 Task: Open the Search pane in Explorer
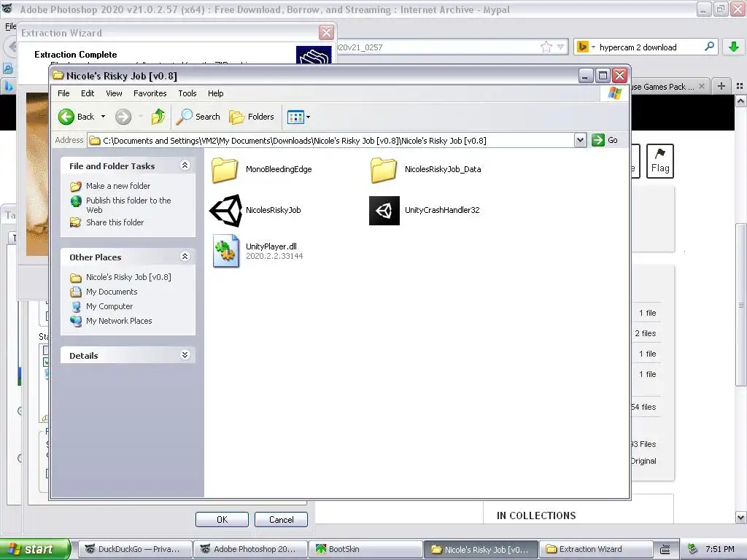pyautogui.click(x=198, y=117)
